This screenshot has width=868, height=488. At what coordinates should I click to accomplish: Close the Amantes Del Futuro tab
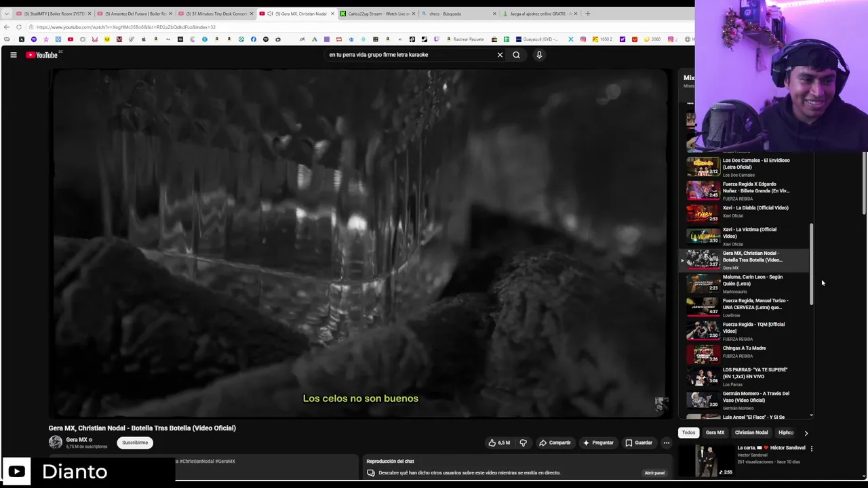[x=170, y=14]
